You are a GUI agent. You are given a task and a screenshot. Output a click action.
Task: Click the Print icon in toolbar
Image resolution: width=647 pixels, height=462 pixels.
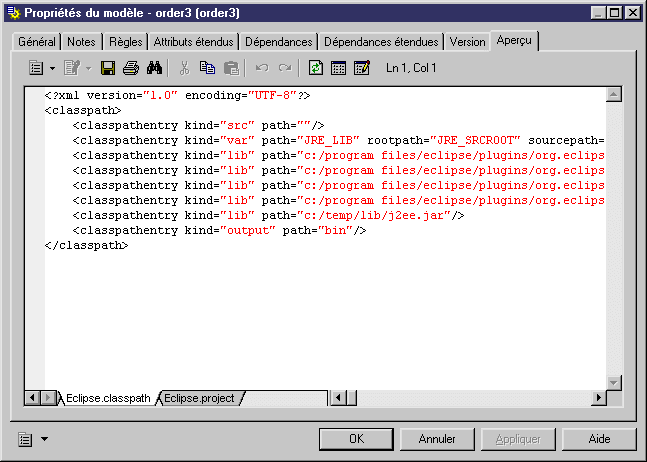130,68
